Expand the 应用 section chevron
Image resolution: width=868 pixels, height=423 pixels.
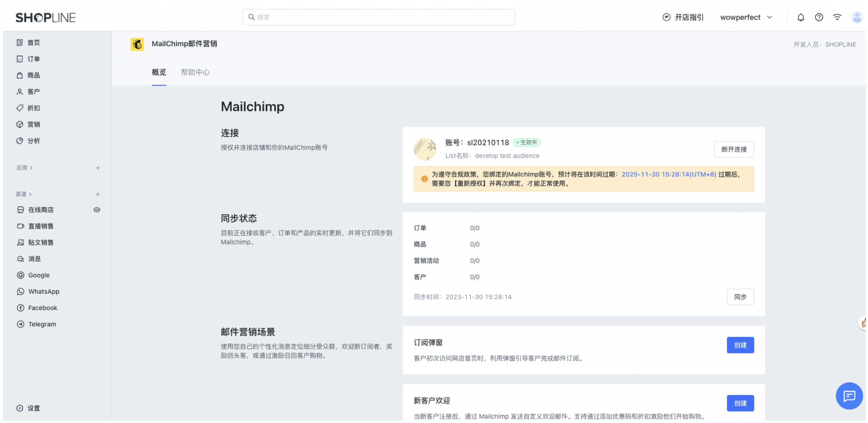(x=31, y=168)
